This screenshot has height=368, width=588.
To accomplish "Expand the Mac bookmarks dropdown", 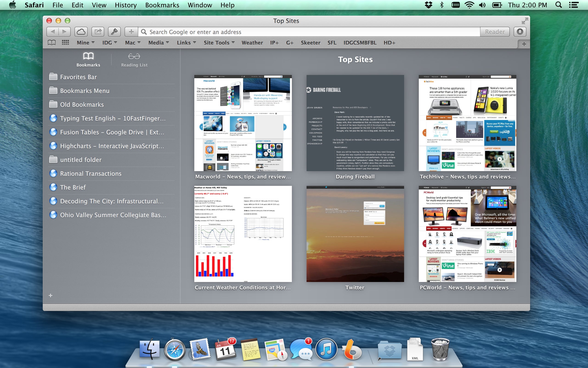I will coord(133,43).
